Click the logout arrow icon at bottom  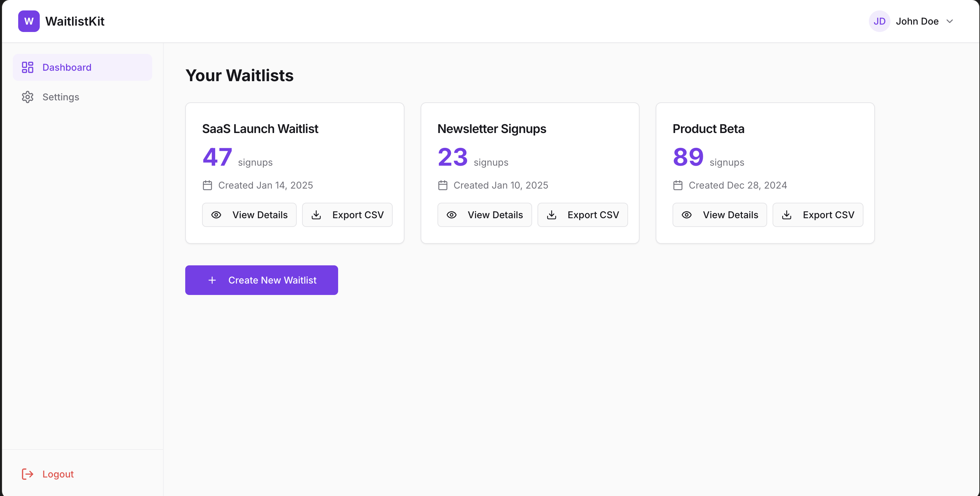coord(27,474)
